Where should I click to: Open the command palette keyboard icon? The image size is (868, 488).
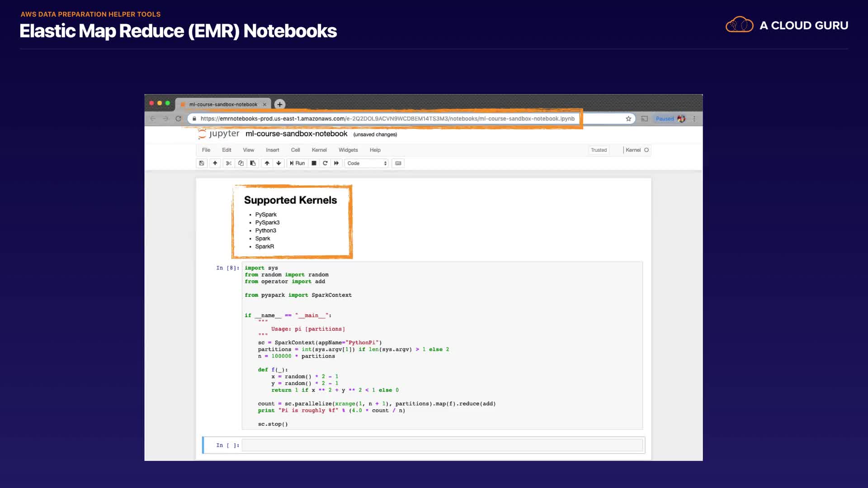point(398,163)
